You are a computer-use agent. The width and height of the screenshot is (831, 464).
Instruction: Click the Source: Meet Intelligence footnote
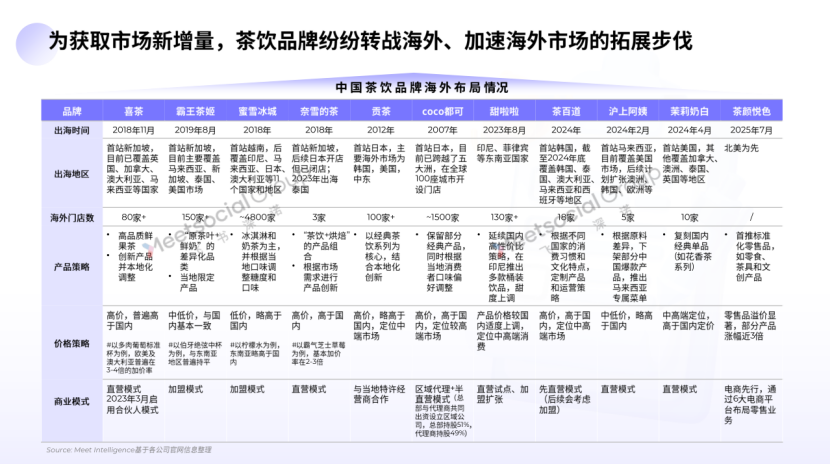(x=129, y=450)
